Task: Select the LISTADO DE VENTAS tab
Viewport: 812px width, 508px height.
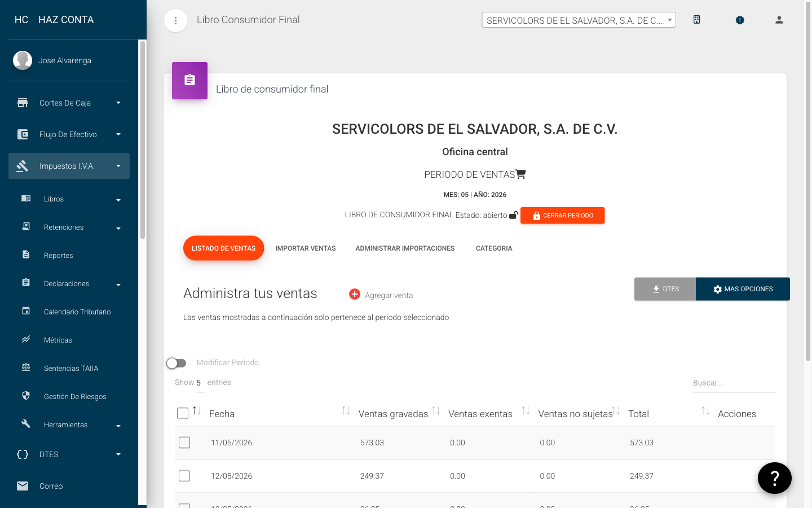Action: click(223, 248)
